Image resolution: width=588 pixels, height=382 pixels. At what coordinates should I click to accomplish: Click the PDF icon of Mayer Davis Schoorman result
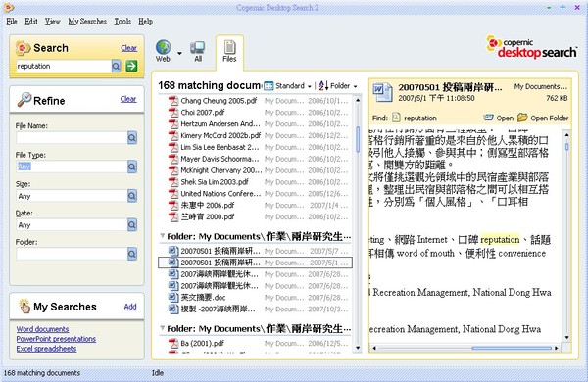(x=173, y=159)
